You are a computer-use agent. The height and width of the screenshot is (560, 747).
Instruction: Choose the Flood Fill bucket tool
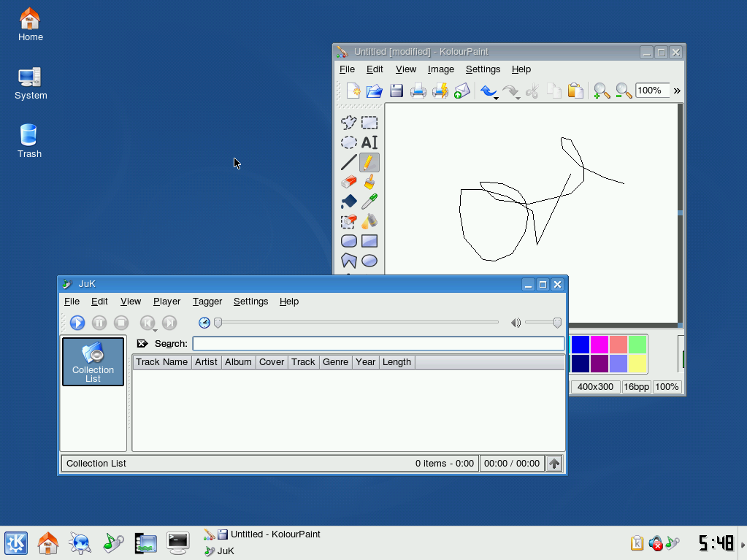[x=349, y=202]
